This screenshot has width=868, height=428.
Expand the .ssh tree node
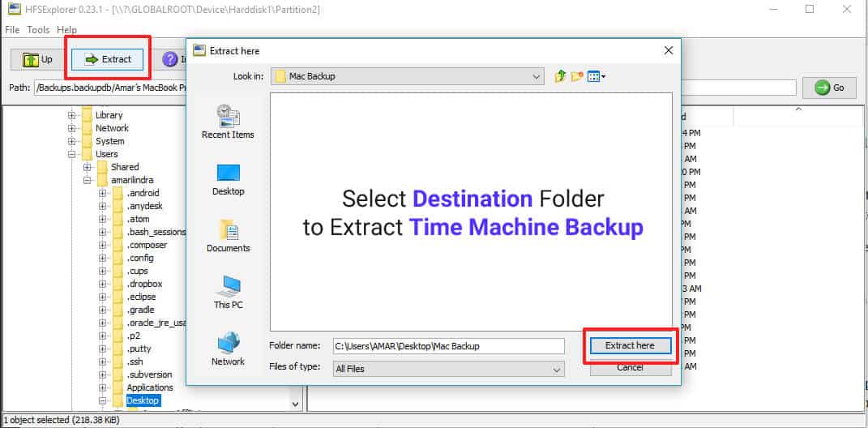[102, 362]
